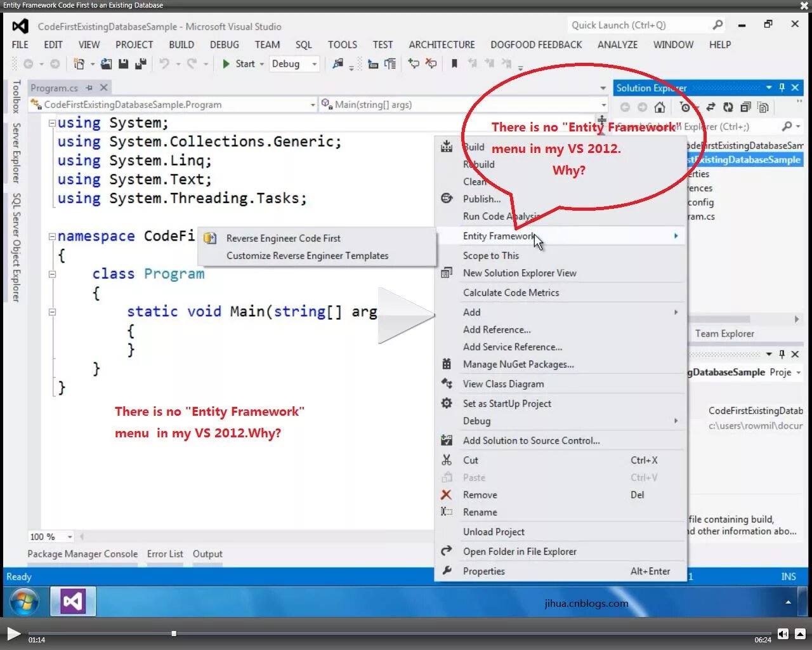Screen dimensions: 812x650
Task: Click the Properties wrench icon
Action: (x=447, y=571)
